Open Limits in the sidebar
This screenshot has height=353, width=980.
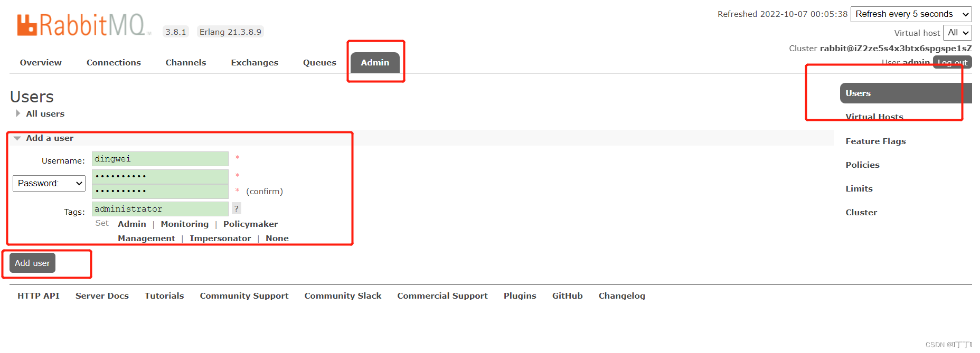(x=859, y=188)
